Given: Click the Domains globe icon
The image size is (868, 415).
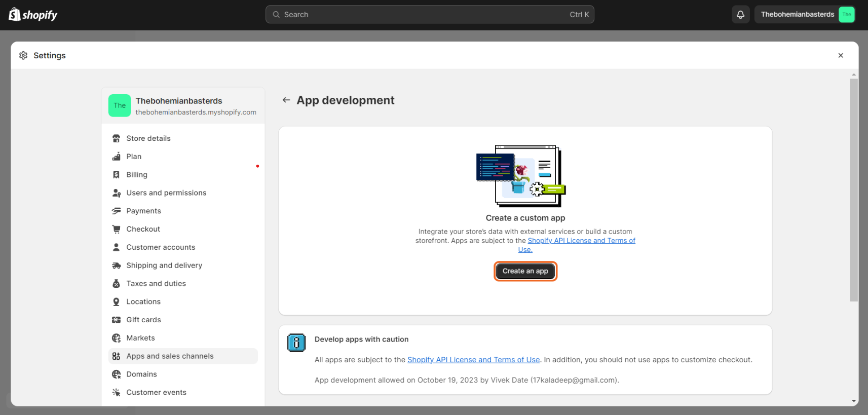Looking at the screenshot, I should (x=117, y=374).
